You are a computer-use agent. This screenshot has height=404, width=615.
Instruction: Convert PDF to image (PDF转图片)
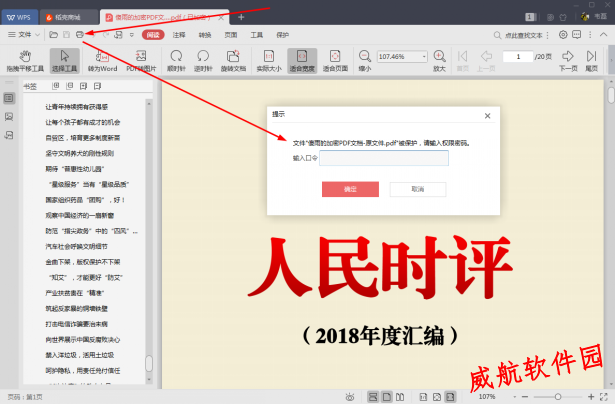coord(141,61)
